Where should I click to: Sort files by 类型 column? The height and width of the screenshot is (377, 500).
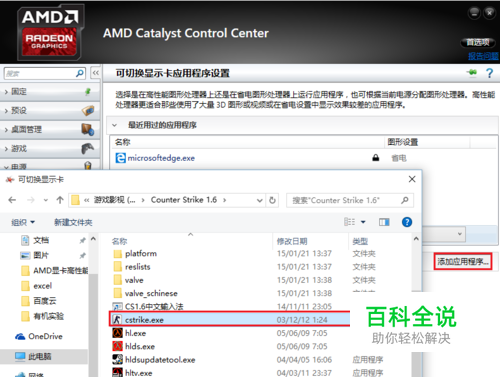360,241
